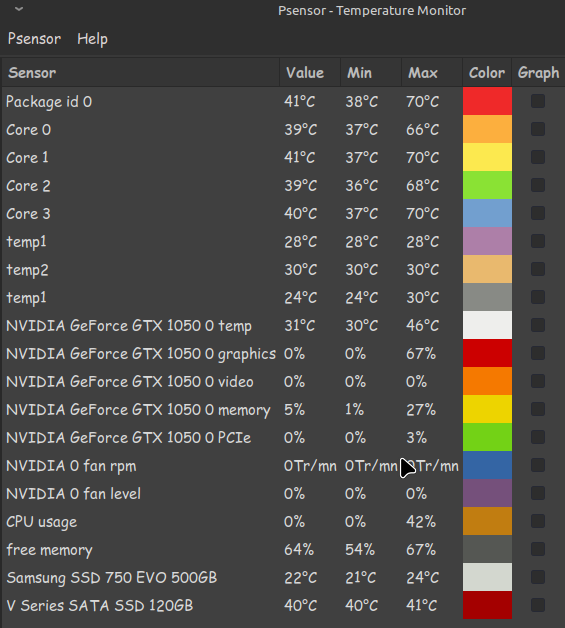Open the Help menu
Screen dimensions: 565x628
pos(92,39)
